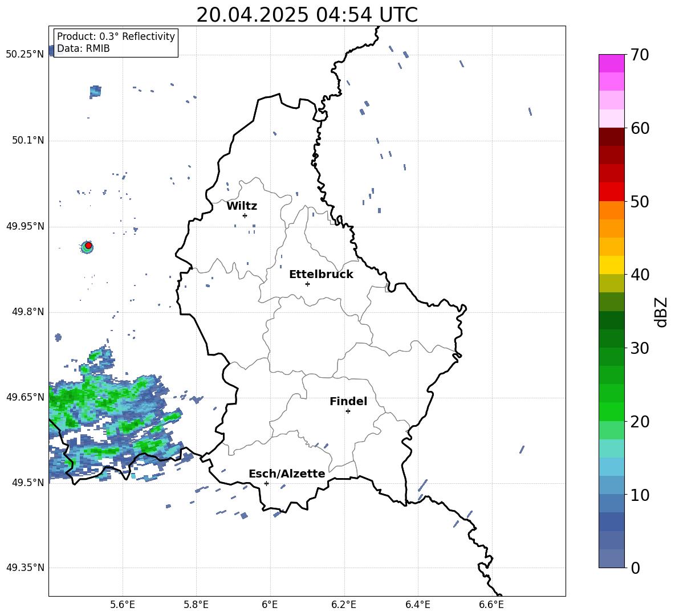Click the 6.2°E longitude tick label
This screenshot has height=616, width=675.
(x=344, y=605)
